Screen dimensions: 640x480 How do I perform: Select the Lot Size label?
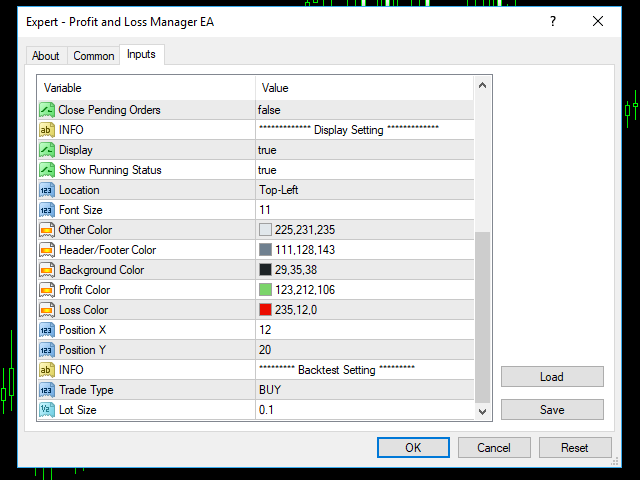click(78, 410)
